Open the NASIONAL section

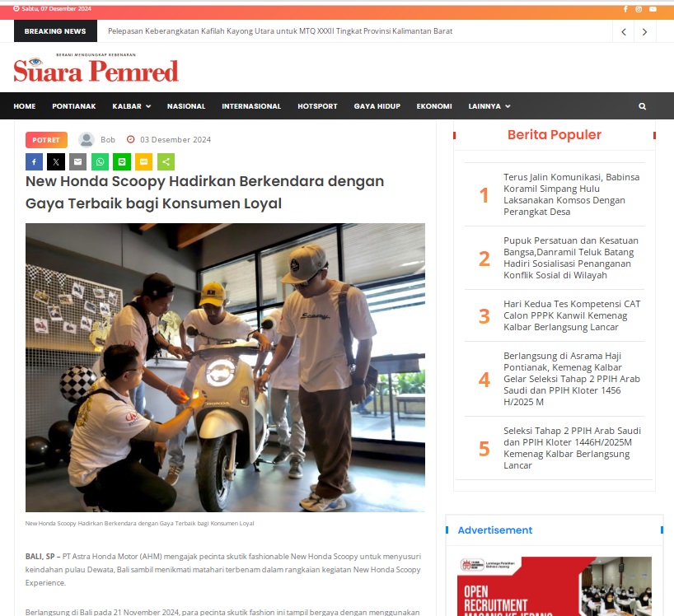pyautogui.click(x=186, y=106)
